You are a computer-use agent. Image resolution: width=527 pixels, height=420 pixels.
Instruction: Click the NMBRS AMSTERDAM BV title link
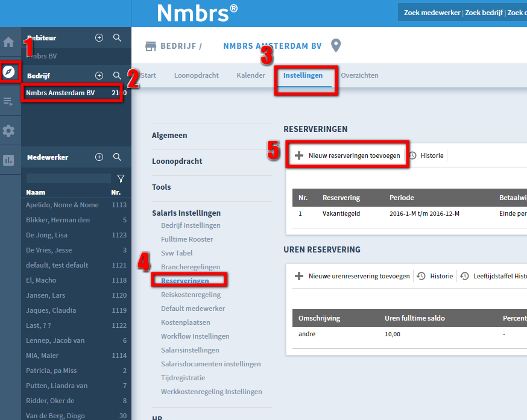[x=272, y=46]
